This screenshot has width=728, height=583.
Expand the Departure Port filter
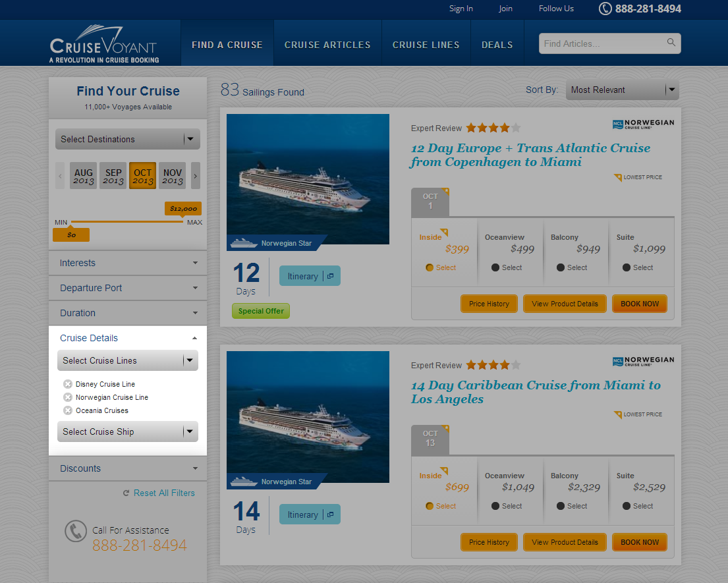[128, 288]
